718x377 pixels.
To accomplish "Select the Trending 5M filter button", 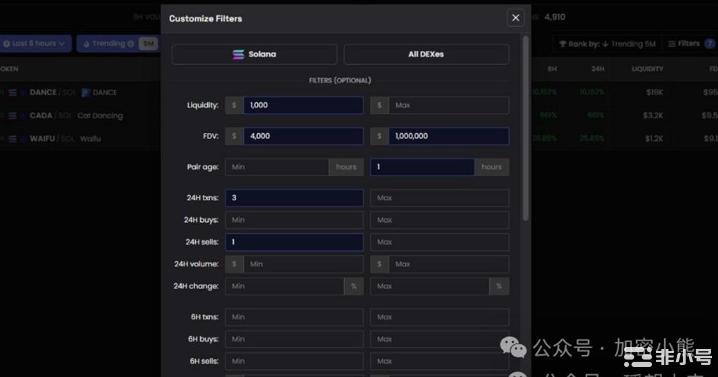I will [118, 44].
